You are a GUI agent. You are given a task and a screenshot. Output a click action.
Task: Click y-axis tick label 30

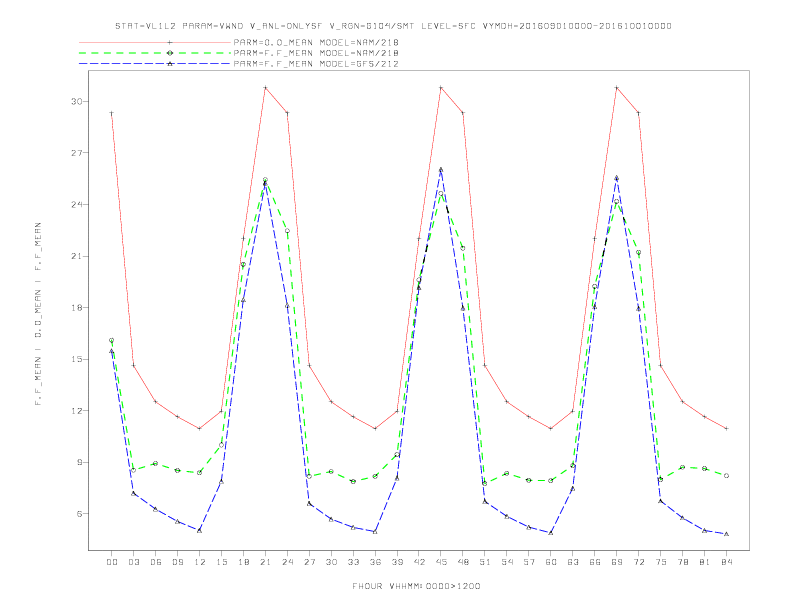coord(76,101)
